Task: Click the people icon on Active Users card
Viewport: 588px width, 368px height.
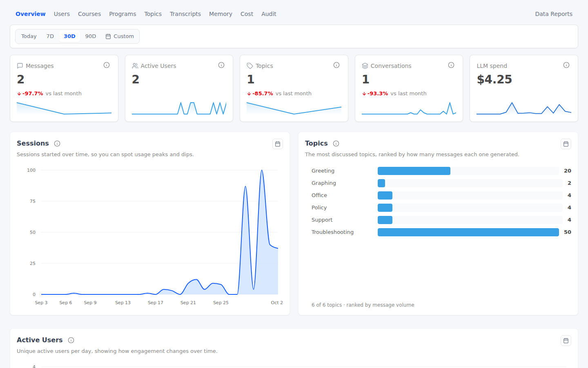Action: (135, 66)
